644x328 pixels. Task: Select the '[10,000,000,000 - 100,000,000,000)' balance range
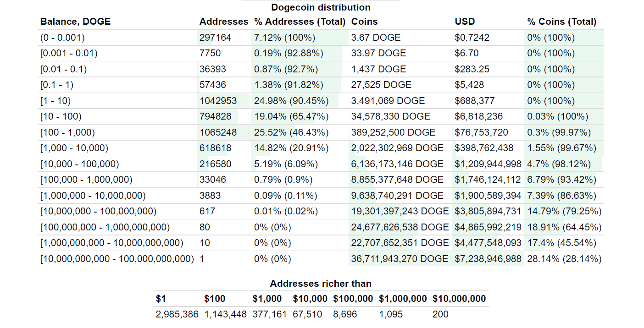(x=117, y=259)
